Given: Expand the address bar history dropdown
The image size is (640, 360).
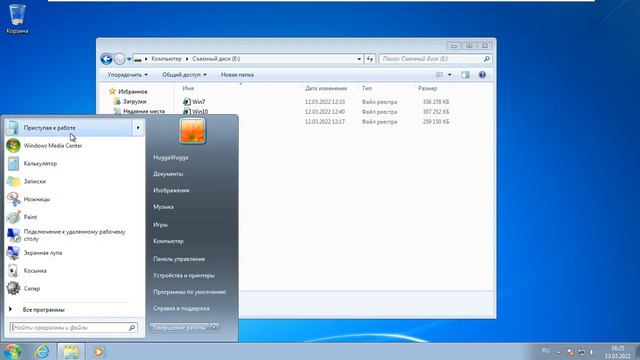Looking at the screenshot, I should pyautogui.click(x=359, y=59).
